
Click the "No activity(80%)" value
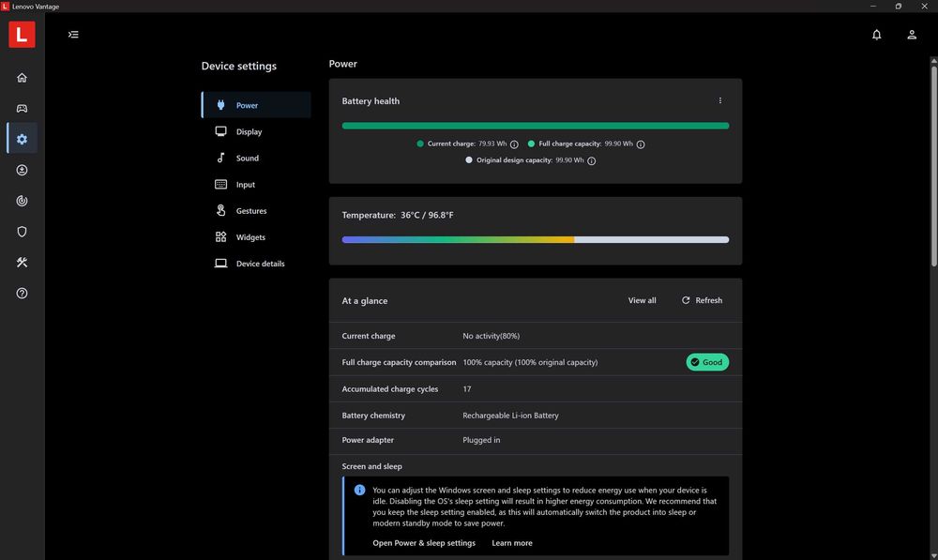(x=492, y=336)
